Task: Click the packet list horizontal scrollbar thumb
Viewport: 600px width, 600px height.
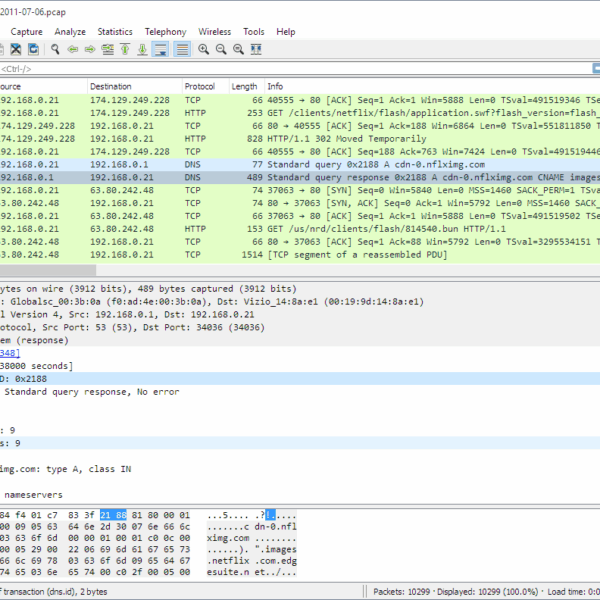Action: pos(48,270)
